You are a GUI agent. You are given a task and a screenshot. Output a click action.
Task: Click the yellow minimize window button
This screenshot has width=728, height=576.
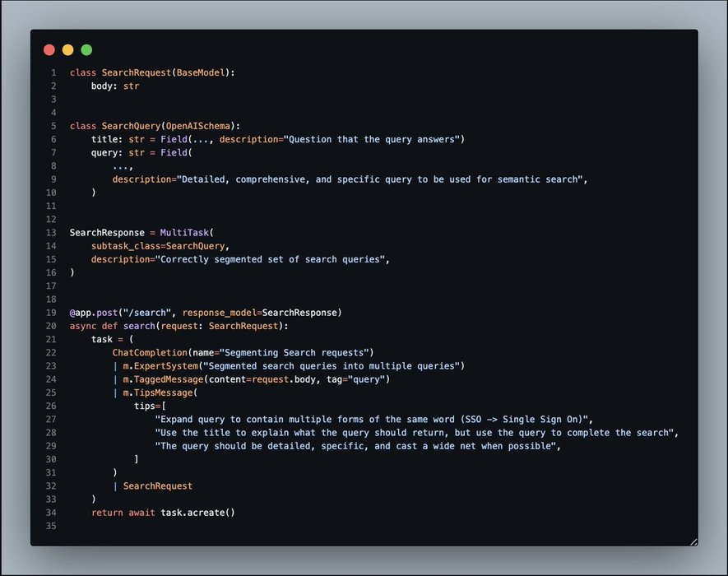(x=67, y=50)
